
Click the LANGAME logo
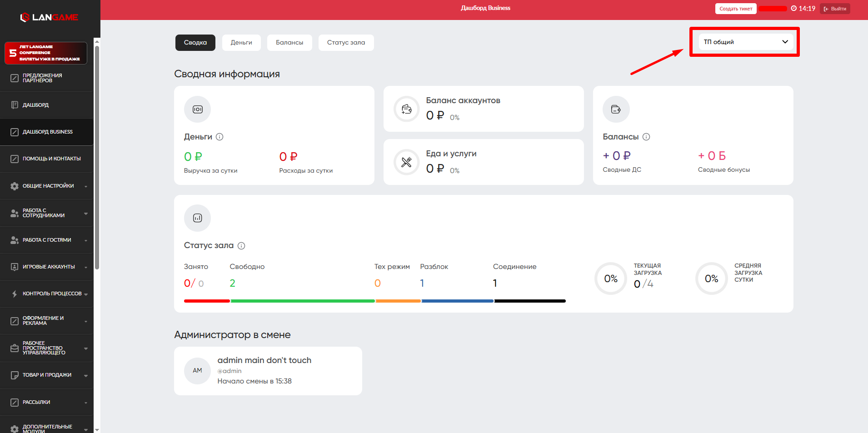(49, 17)
